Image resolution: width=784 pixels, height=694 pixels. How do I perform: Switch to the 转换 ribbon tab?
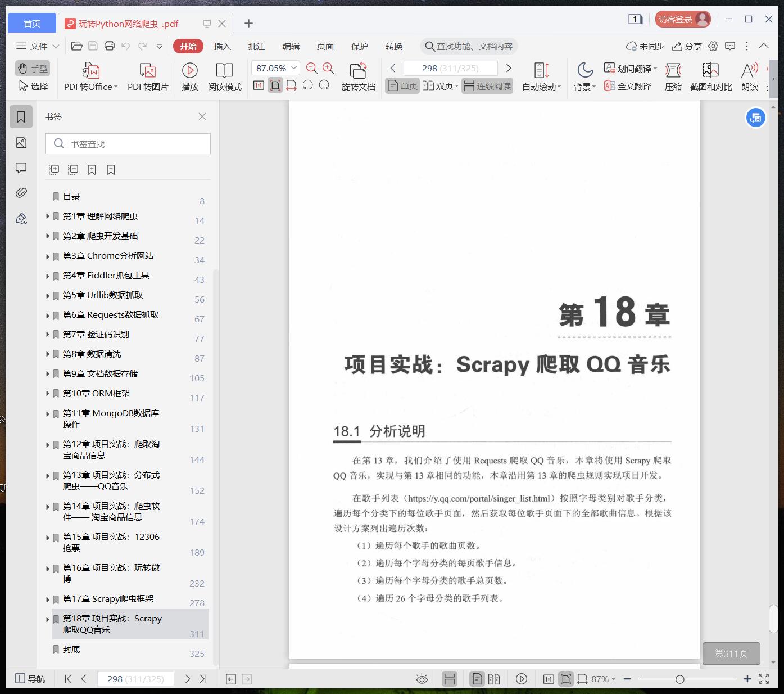pyautogui.click(x=394, y=46)
